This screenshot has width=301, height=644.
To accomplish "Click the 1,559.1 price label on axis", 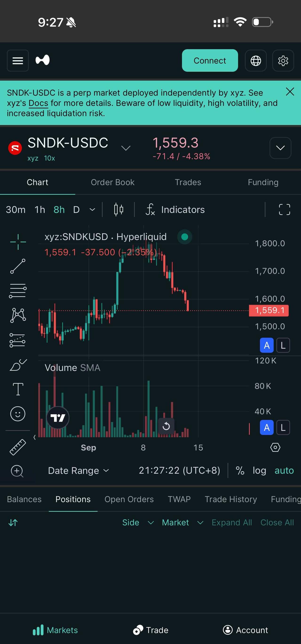I will [x=269, y=310].
